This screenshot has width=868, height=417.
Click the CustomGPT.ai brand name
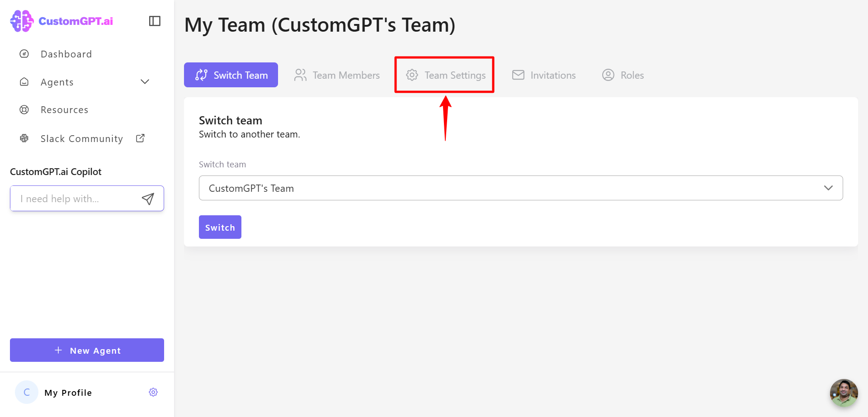click(x=76, y=21)
